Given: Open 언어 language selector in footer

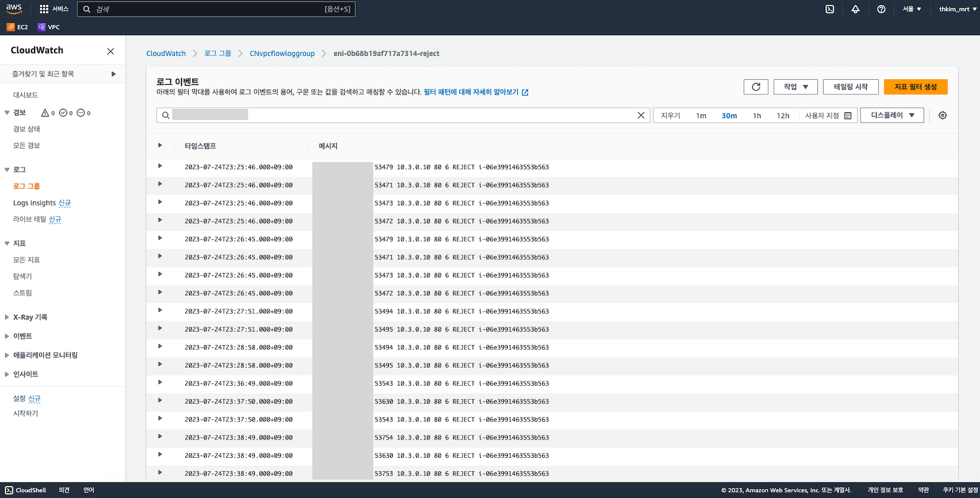Looking at the screenshot, I should [x=89, y=490].
